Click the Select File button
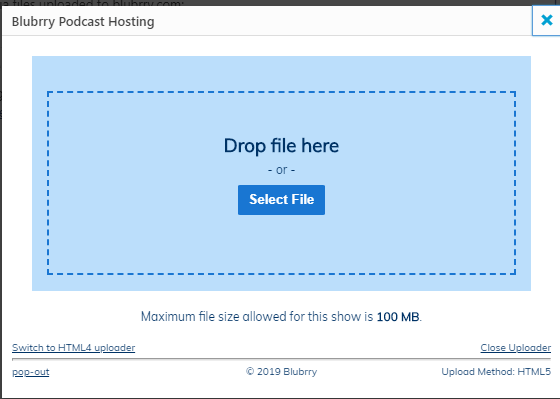The height and width of the screenshot is (399, 560). (x=281, y=200)
